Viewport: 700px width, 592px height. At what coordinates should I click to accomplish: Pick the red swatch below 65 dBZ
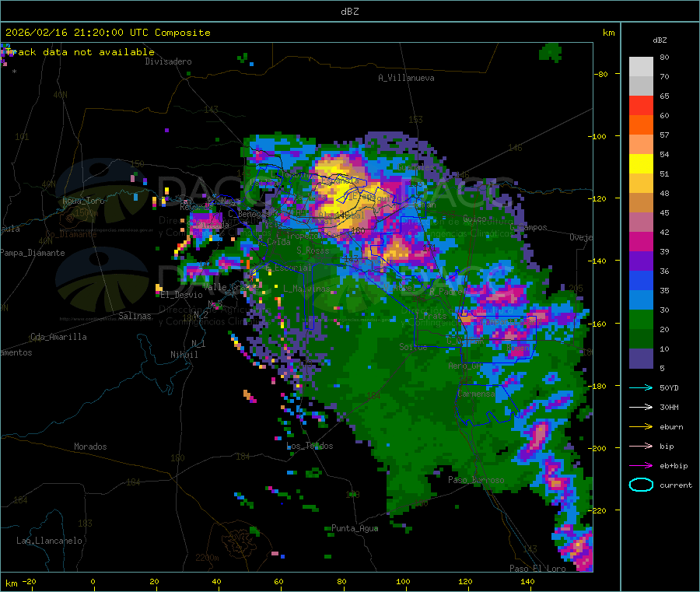click(641, 105)
